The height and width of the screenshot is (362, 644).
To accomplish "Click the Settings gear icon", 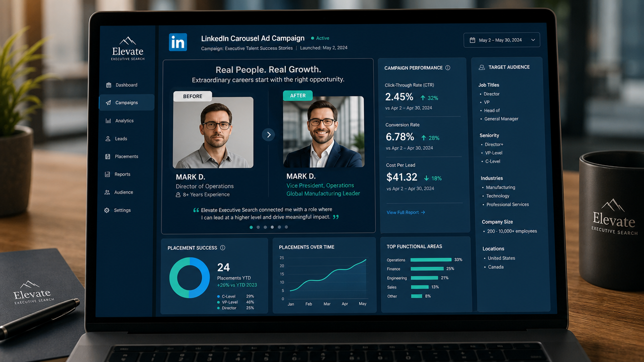I will pos(107,210).
